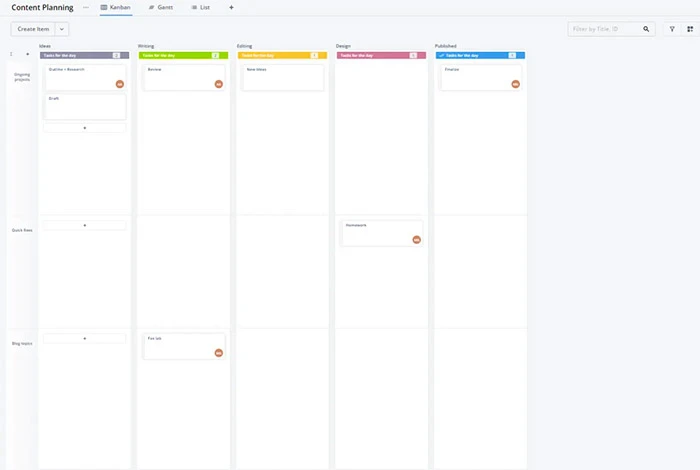
Task: Click the swimlane plus icon above Ongoing projects
Action: point(28,54)
